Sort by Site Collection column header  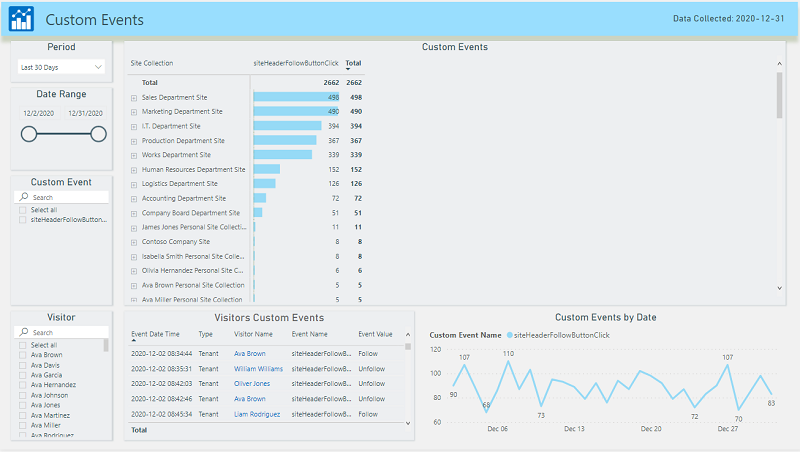[152, 63]
